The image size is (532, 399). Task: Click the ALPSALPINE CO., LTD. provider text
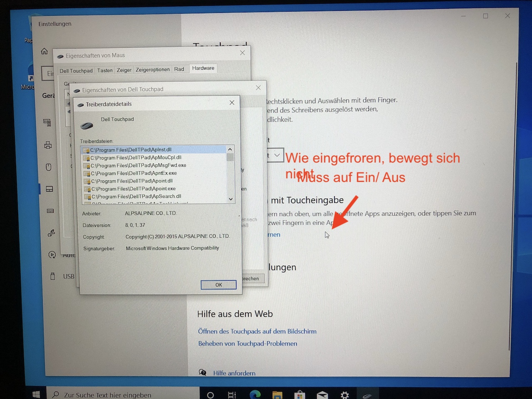click(x=150, y=213)
